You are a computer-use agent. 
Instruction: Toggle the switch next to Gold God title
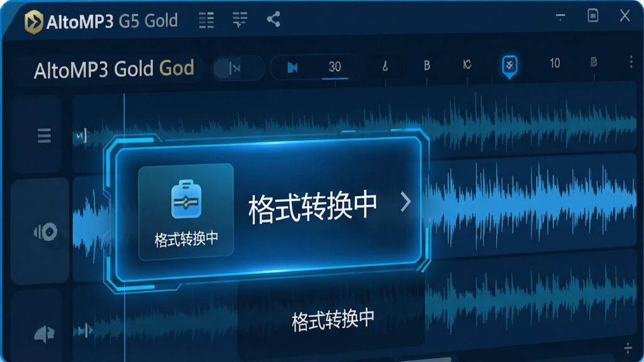238,68
